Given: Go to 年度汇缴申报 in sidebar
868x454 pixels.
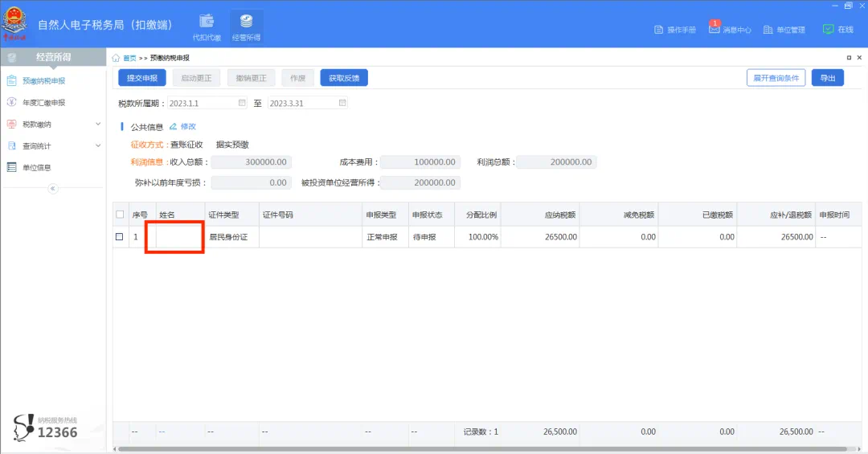Looking at the screenshot, I should tap(43, 103).
